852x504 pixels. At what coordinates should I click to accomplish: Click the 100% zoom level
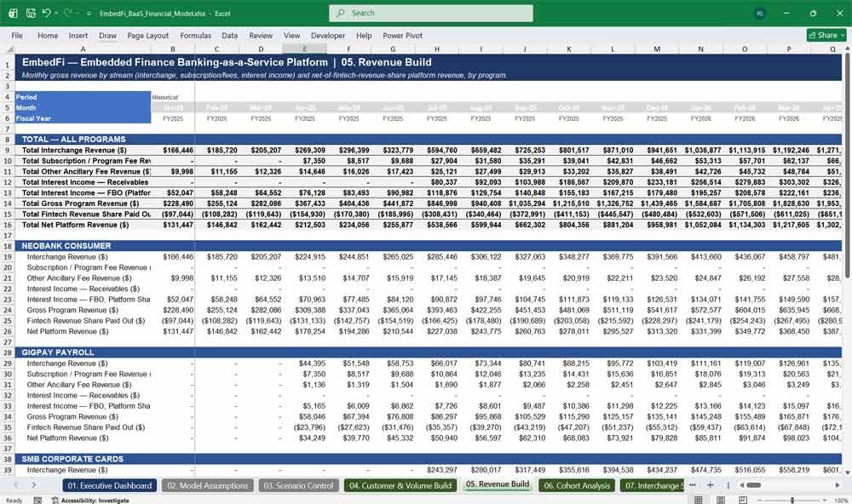[x=841, y=501]
